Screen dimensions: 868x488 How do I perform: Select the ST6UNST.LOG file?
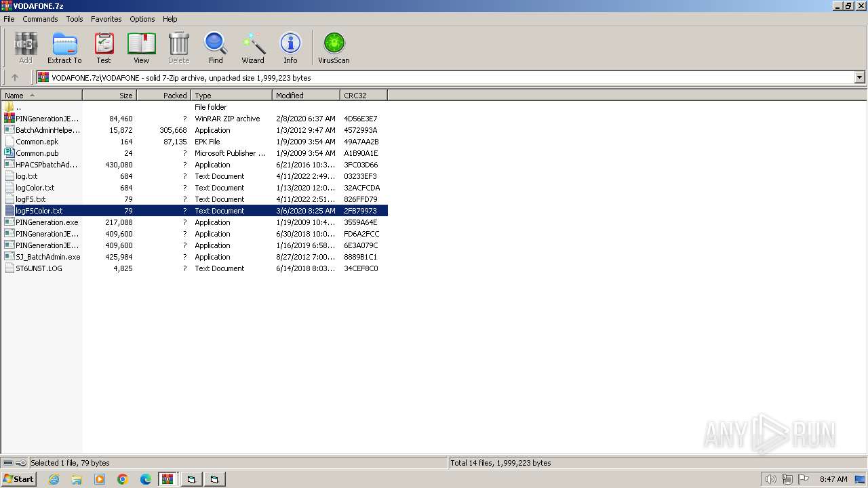(195, 268)
